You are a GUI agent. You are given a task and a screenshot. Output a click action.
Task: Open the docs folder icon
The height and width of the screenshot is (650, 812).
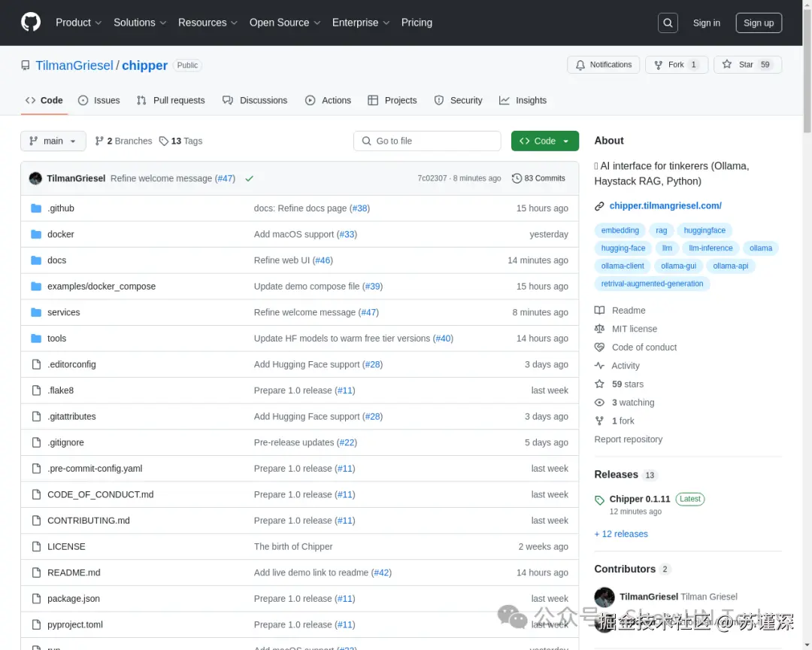click(x=36, y=260)
